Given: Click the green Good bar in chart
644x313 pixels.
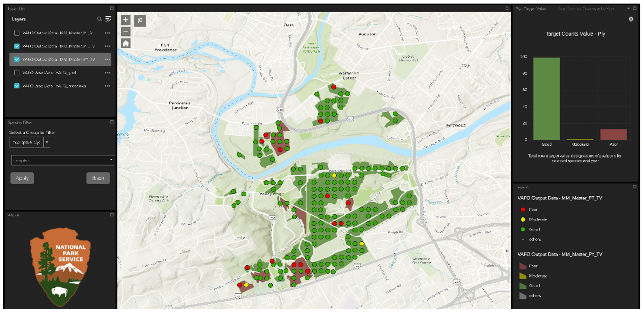Looking at the screenshot, I should point(546,99).
